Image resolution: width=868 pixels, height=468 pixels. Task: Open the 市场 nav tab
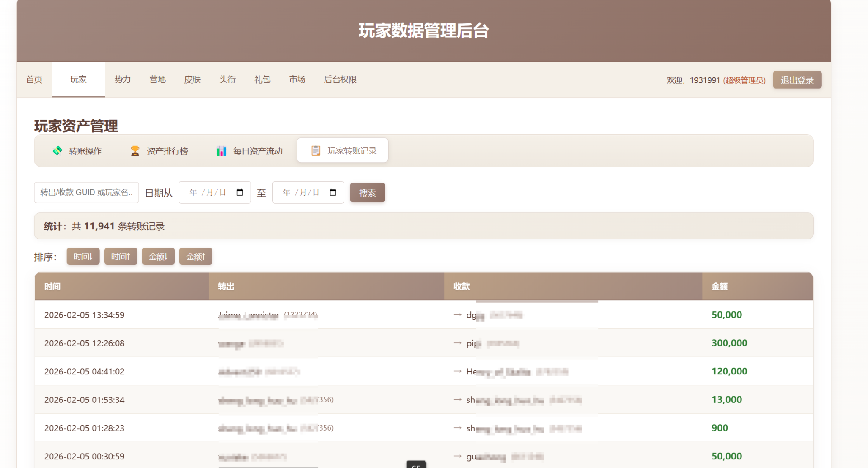point(297,80)
